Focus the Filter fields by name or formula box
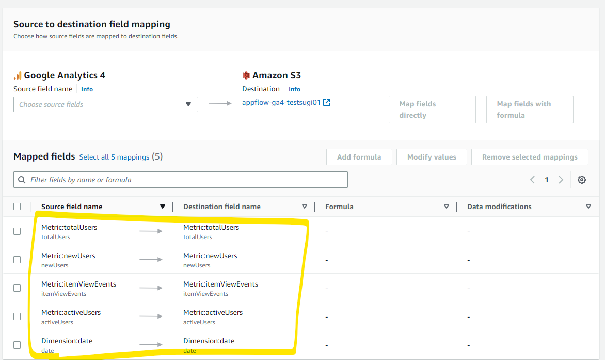This screenshot has height=364, width=605. [181, 180]
